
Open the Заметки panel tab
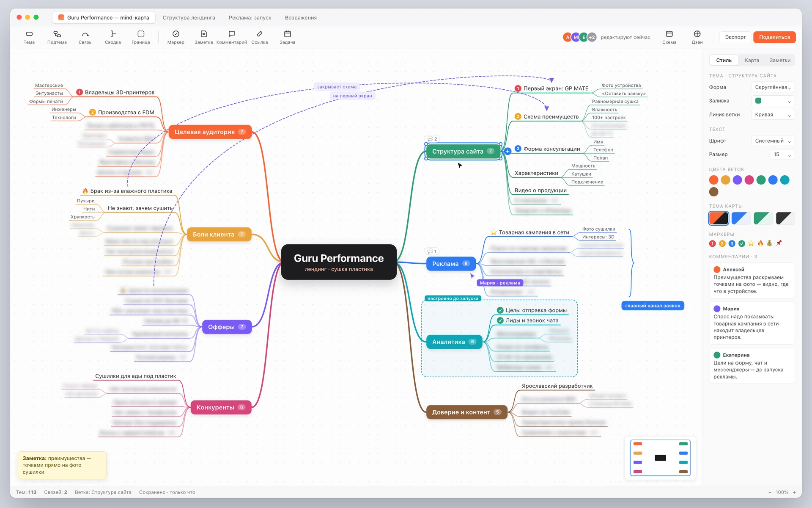coord(780,61)
